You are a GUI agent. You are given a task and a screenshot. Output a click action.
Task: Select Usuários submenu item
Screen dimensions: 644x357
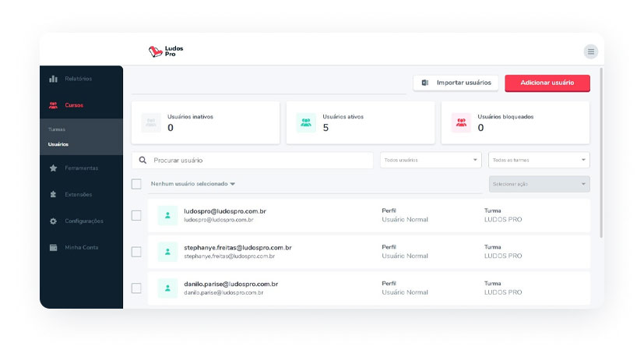click(58, 144)
